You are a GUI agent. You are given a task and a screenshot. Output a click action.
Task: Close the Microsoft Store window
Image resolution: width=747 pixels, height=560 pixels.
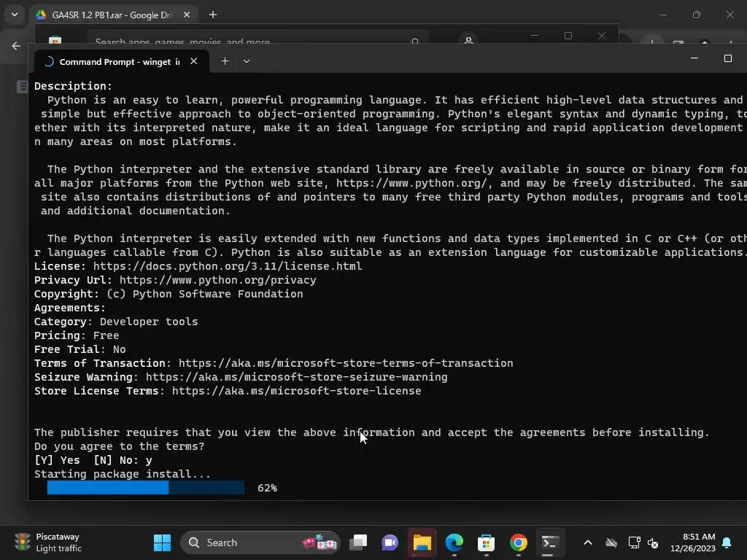click(x=602, y=36)
